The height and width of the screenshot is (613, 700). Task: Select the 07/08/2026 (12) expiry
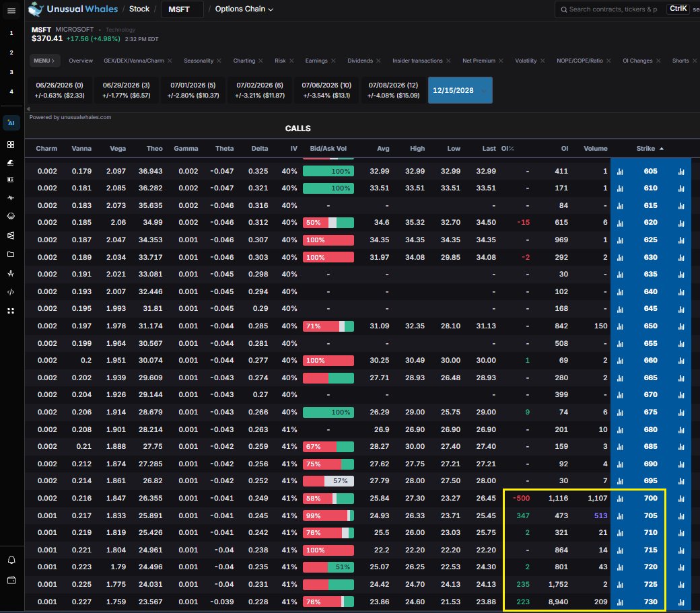[x=393, y=90]
